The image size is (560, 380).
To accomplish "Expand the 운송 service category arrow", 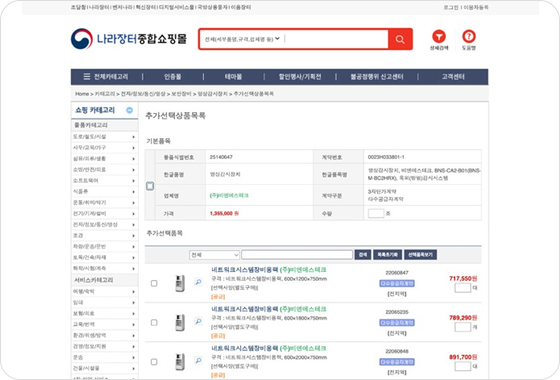I will coord(134,358).
